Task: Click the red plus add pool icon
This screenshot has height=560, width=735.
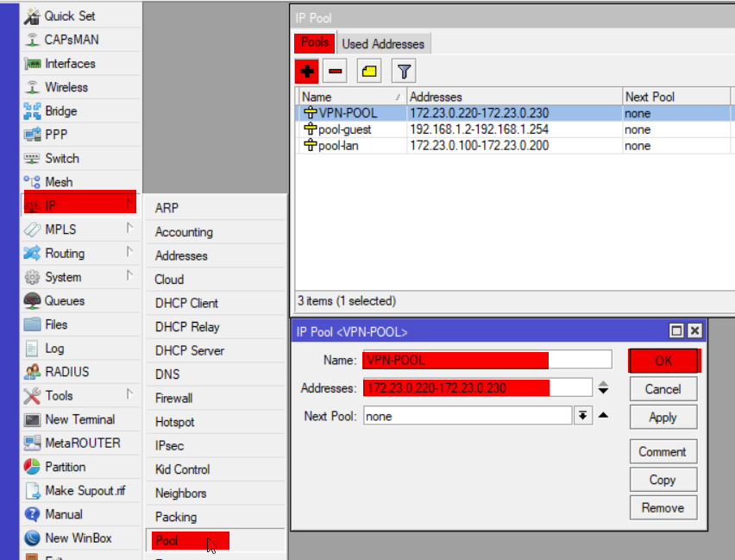Action: [307, 71]
